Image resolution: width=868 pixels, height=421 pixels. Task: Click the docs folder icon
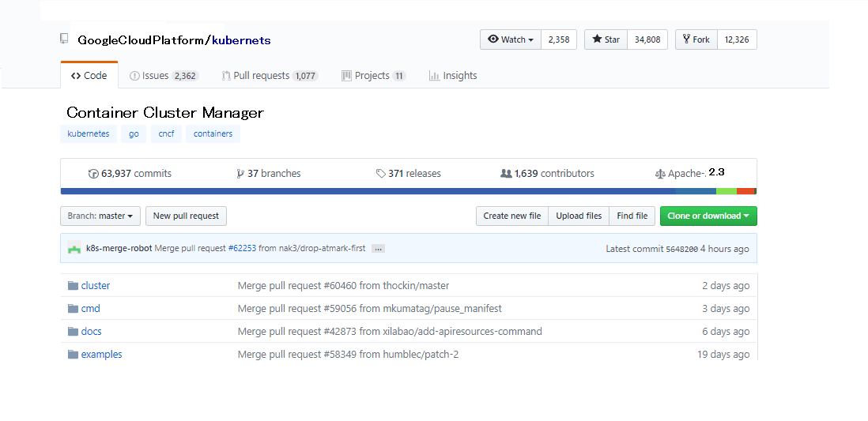tap(73, 332)
